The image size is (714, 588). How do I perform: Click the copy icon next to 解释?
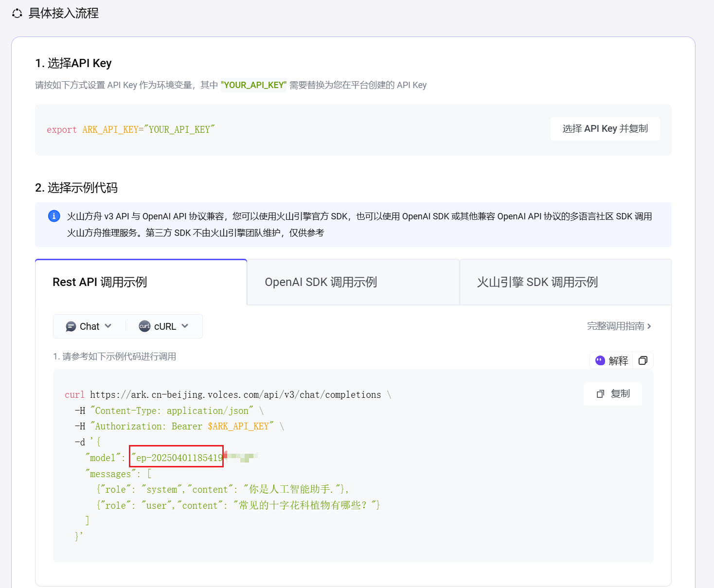643,360
